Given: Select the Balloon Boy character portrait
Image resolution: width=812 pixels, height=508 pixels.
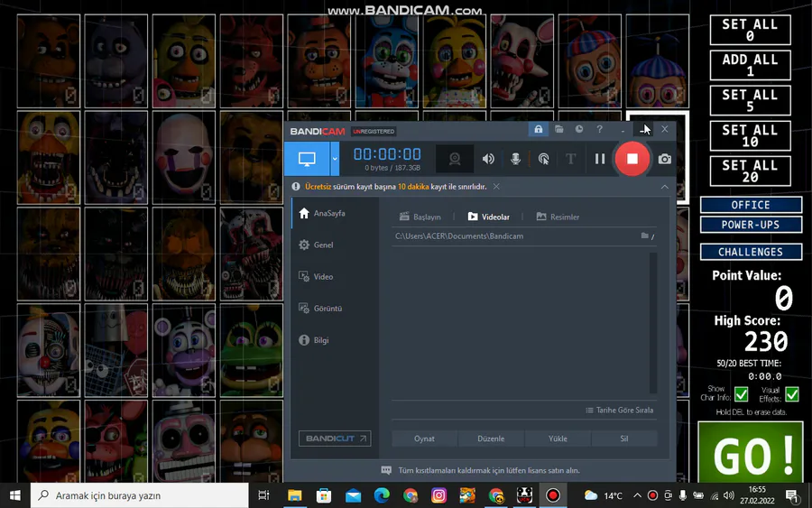Looking at the screenshot, I should tap(590, 61).
